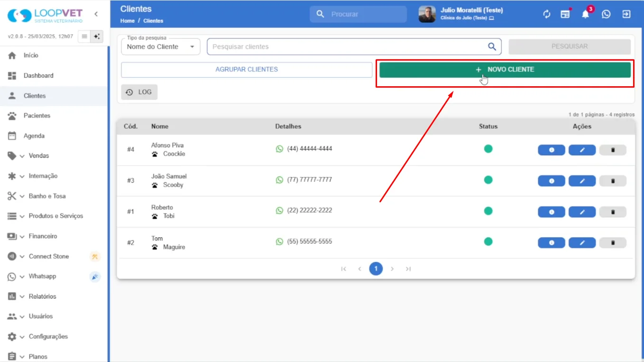This screenshot has width=644, height=362.
Task: Click the sparkle icon beside version text
Action: coord(97,36)
